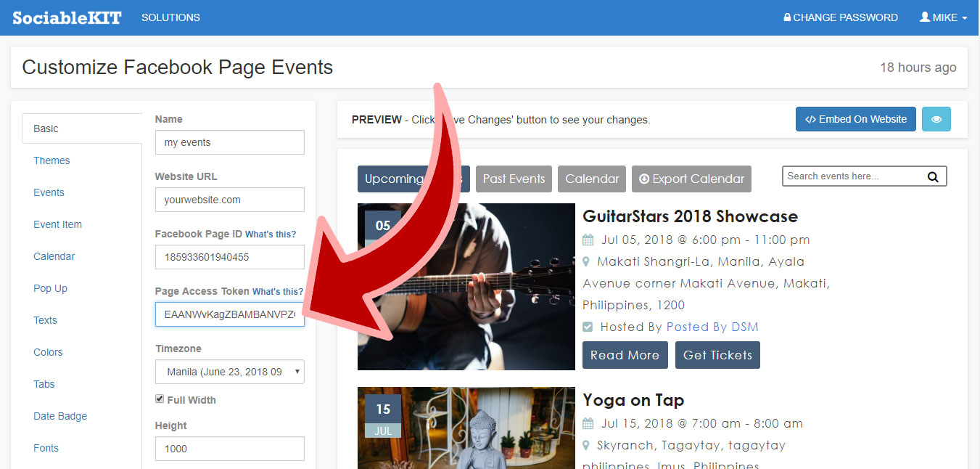Click the Website URL input field
Viewport: 980px width, 469px height.
pyautogui.click(x=230, y=200)
